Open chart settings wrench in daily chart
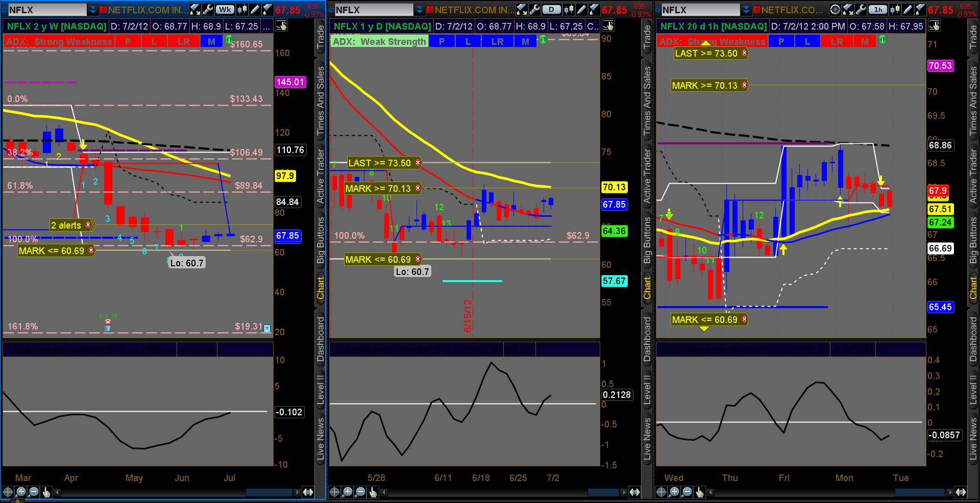 [x=534, y=10]
